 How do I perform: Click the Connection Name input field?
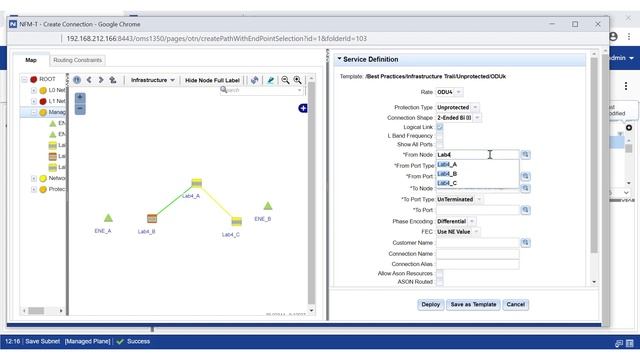(478, 253)
